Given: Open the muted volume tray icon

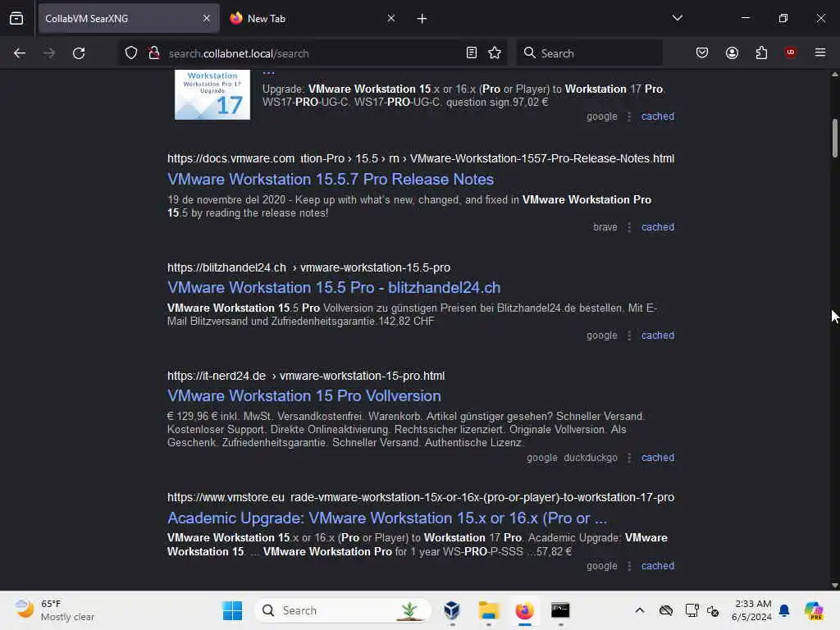Looking at the screenshot, I should tap(713, 610).
